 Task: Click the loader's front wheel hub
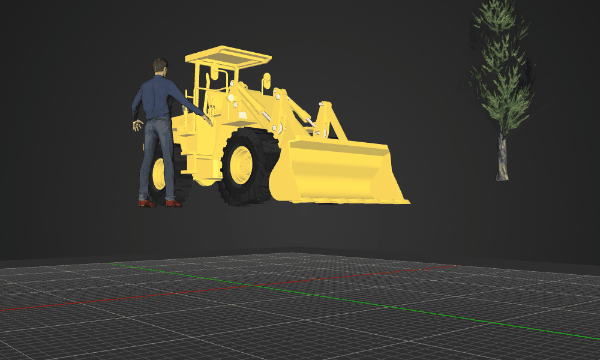point(241,165)
